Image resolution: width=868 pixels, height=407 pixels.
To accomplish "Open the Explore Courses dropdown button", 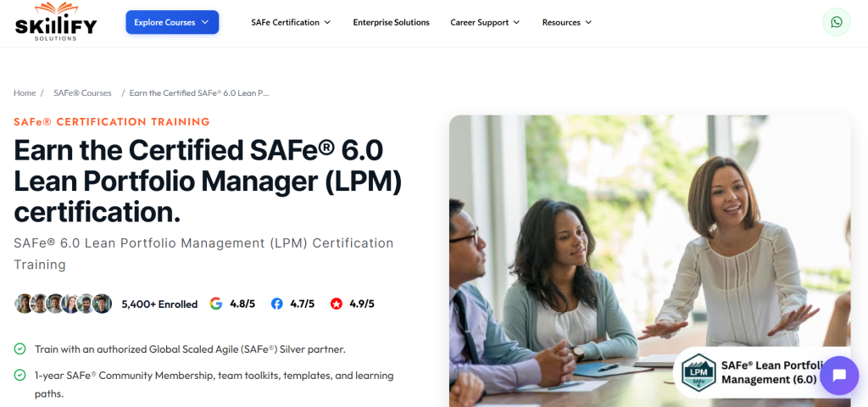I will click(172, 22).
